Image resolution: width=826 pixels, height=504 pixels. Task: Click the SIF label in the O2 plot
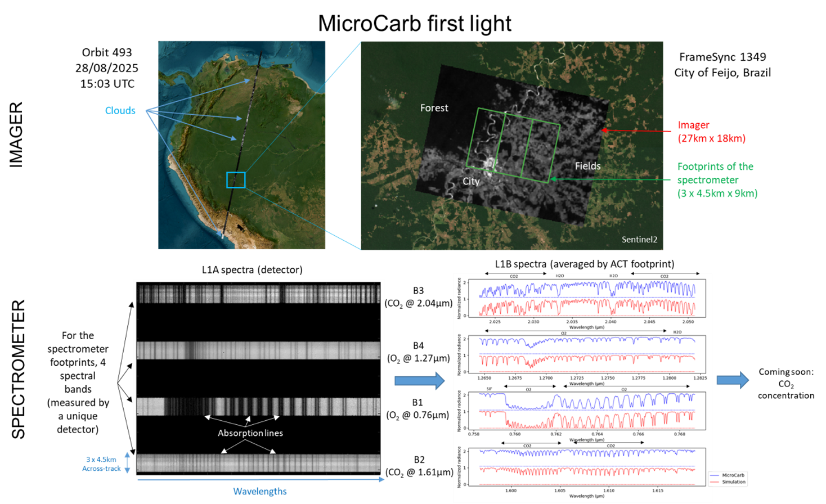(x=489, y=389)
